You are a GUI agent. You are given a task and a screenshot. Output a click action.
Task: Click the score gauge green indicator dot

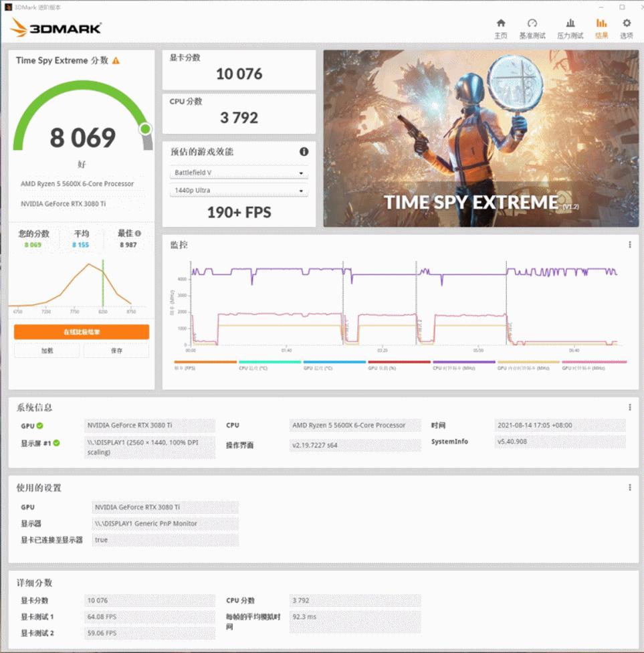click(145, 129)
